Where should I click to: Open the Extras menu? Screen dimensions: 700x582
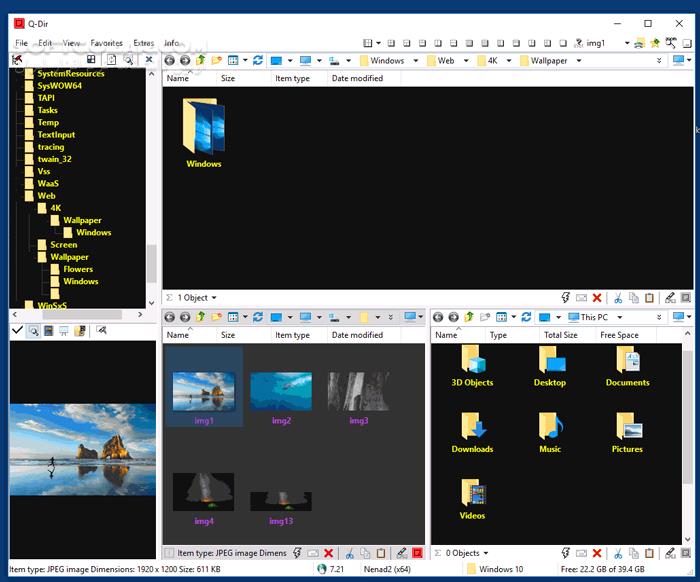144,43
